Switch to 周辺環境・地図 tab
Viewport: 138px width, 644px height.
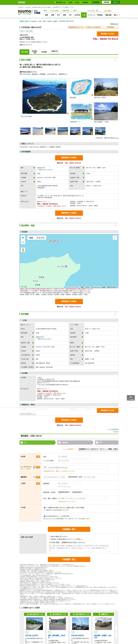pos(34,52)
